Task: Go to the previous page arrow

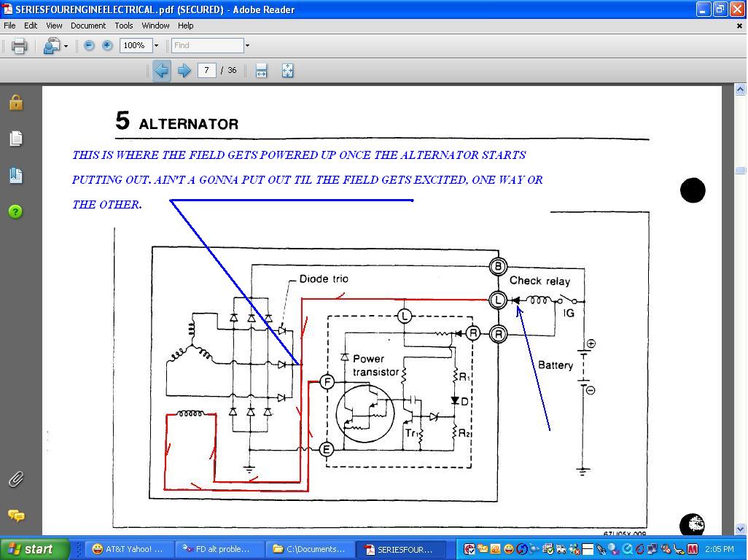Action: tap(161, 71)
